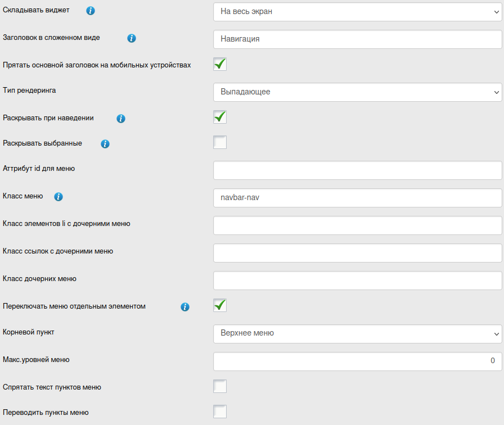The image size is (504, 425).
Task: Check "Спрятать текст пунктов меню" box
Action: click(x=220, y=386)
